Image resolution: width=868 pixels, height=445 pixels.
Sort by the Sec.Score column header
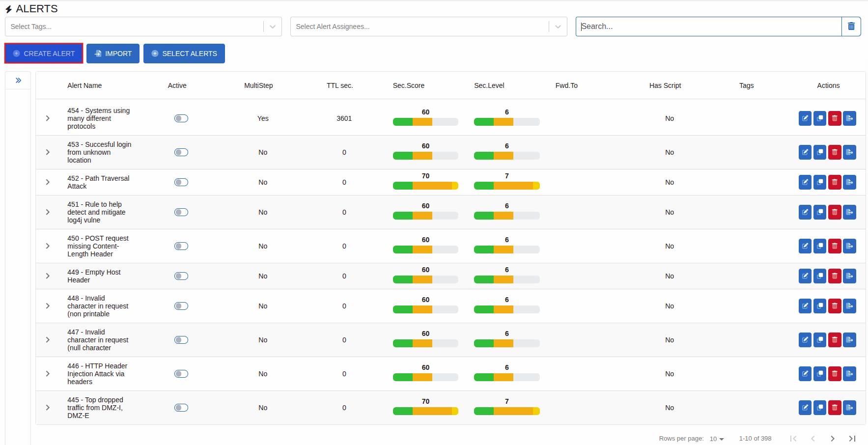point(408,85)
